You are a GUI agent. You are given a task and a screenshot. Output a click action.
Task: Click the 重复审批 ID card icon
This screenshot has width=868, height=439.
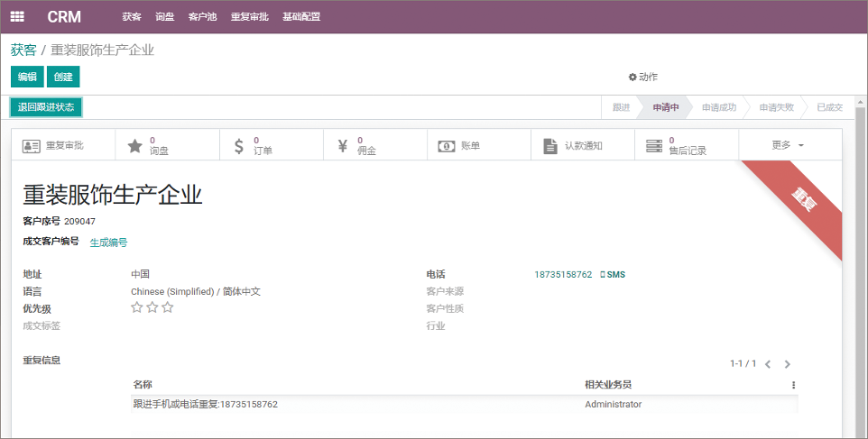pyautogui.click(x=32, y=145)
